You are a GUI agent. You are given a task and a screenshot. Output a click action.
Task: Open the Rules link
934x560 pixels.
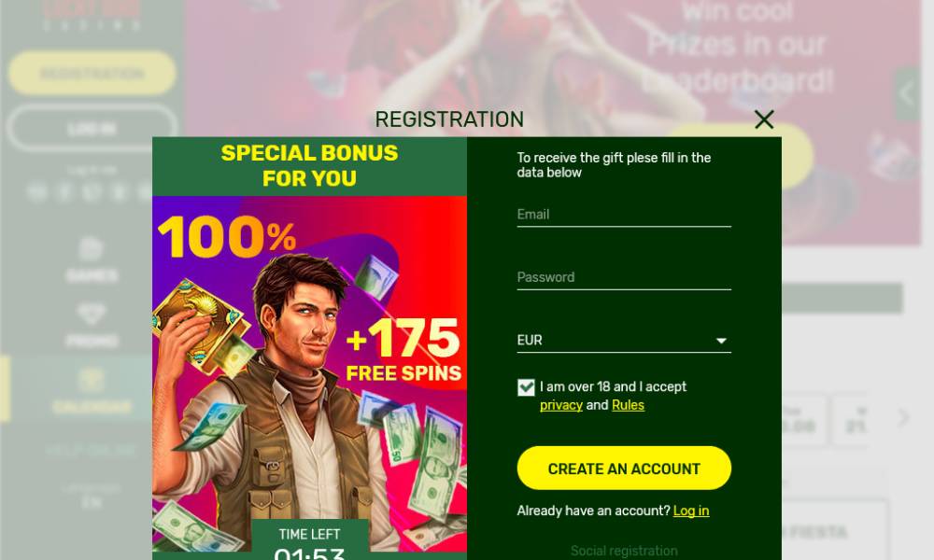pyautogui.click(x=628, y=405)
